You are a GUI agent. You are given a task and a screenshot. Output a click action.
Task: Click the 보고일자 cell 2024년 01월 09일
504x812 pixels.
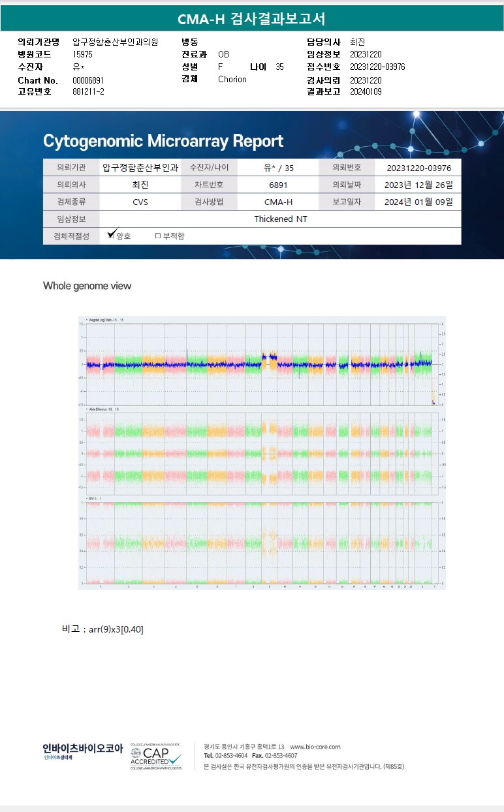click(418, 202)
